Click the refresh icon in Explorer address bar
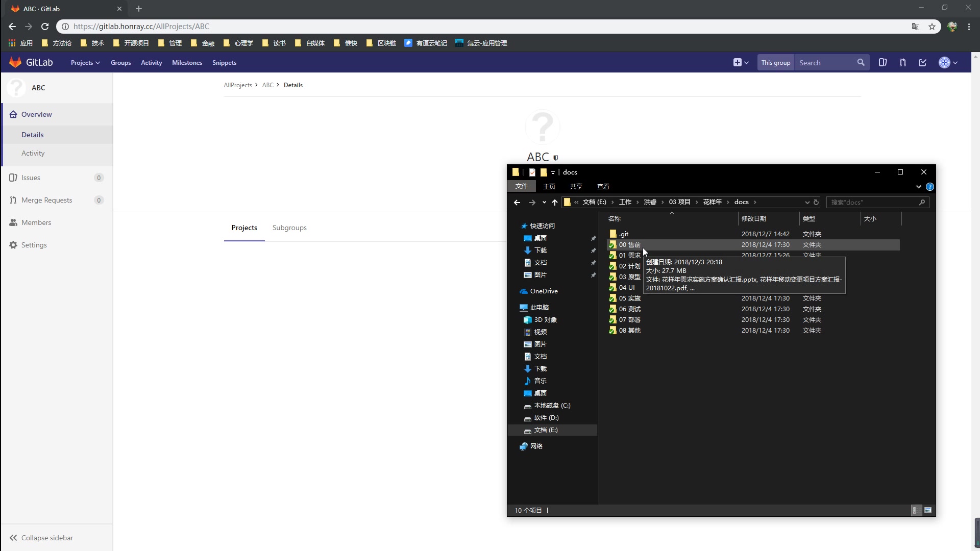The width and height of the screenshot is (980, 551). pyautogui.click(x=816, y=202)
